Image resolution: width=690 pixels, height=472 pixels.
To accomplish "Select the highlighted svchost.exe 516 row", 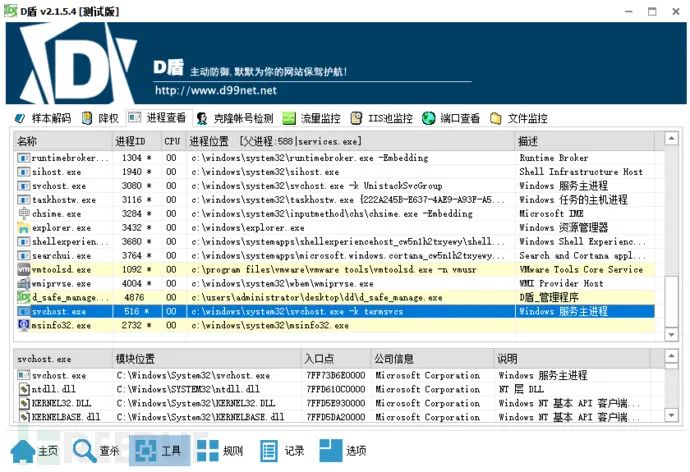I will pyautogui.click(x=334, y=311).
